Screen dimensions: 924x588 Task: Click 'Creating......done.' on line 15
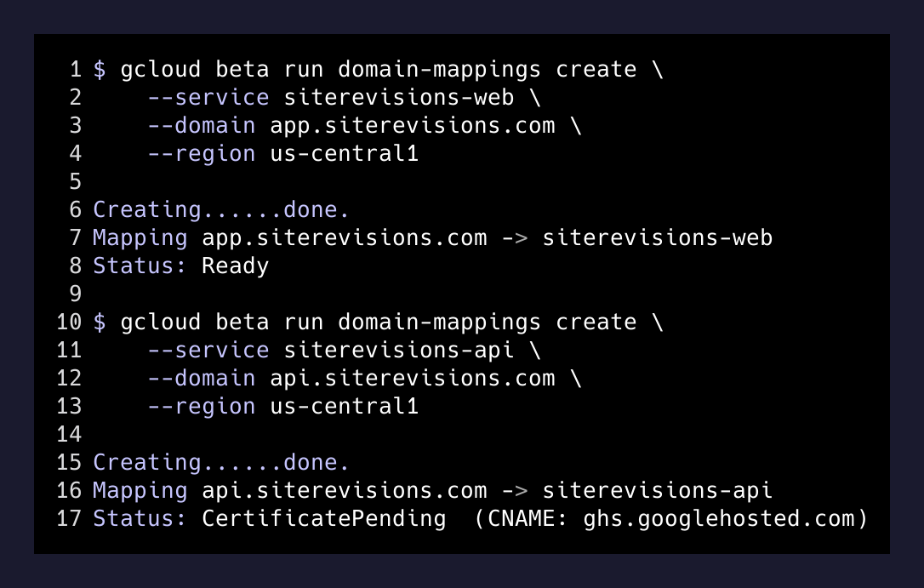221,463
